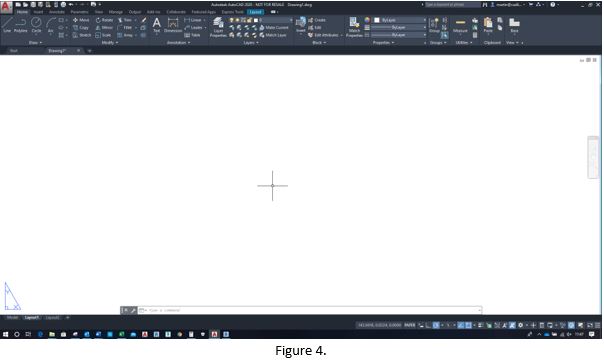The width and height of the screenshot is (604, 364).
Task: Toggle 2D object snap status button
Action: coord(468,325)
